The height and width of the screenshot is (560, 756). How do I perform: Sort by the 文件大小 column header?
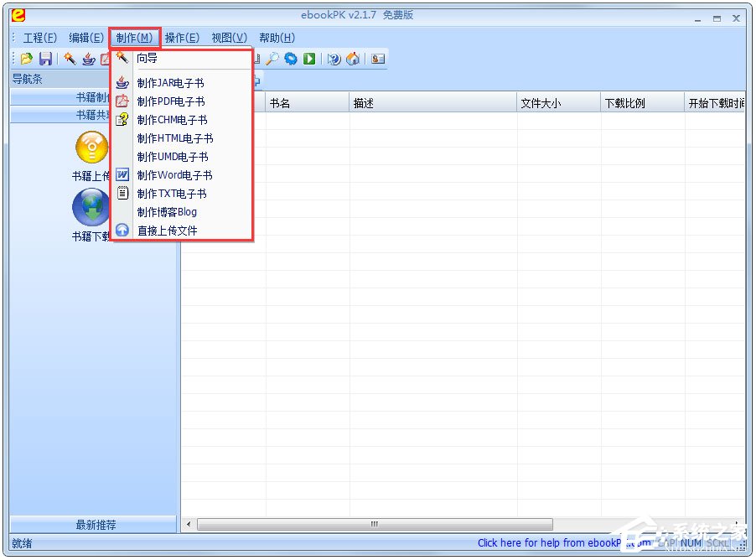point(541,103)
